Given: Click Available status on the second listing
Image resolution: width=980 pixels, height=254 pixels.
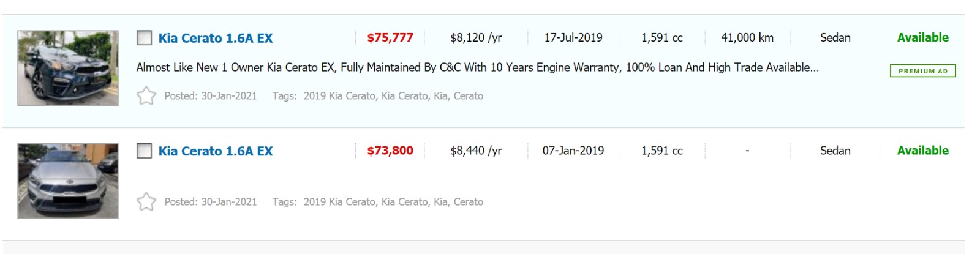Looking at the screenshot, I should point(922,151).
